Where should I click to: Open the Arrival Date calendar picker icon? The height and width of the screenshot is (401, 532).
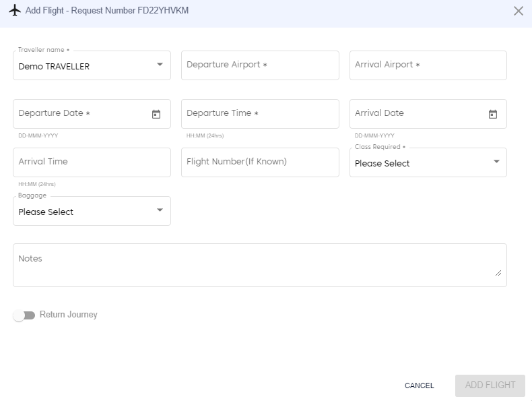[492, 115]
